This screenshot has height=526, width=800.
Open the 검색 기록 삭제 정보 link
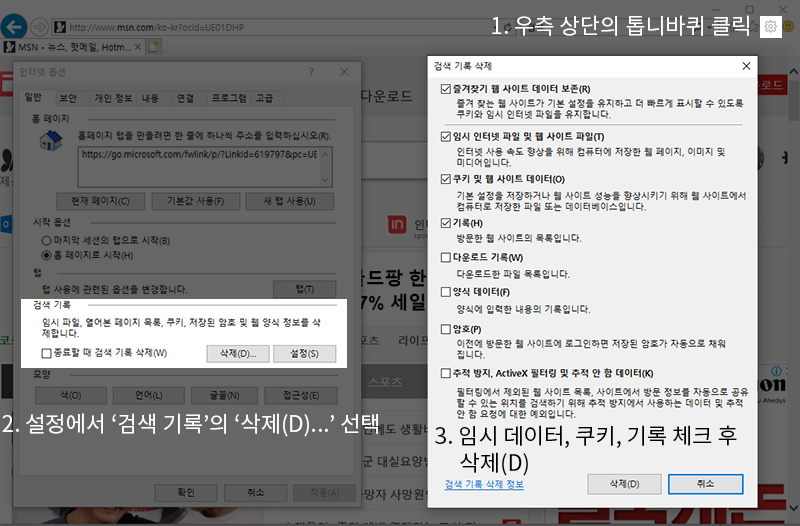[484, 484]
